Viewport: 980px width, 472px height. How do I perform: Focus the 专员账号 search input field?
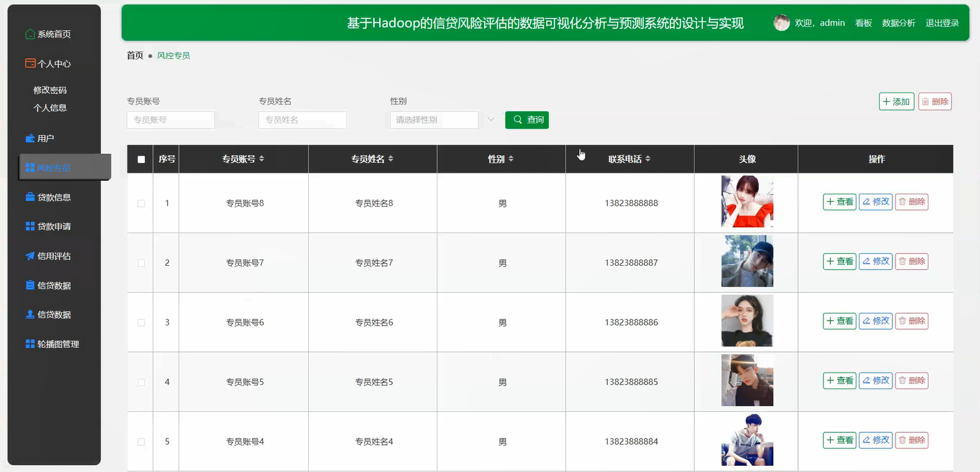point(171,120)
